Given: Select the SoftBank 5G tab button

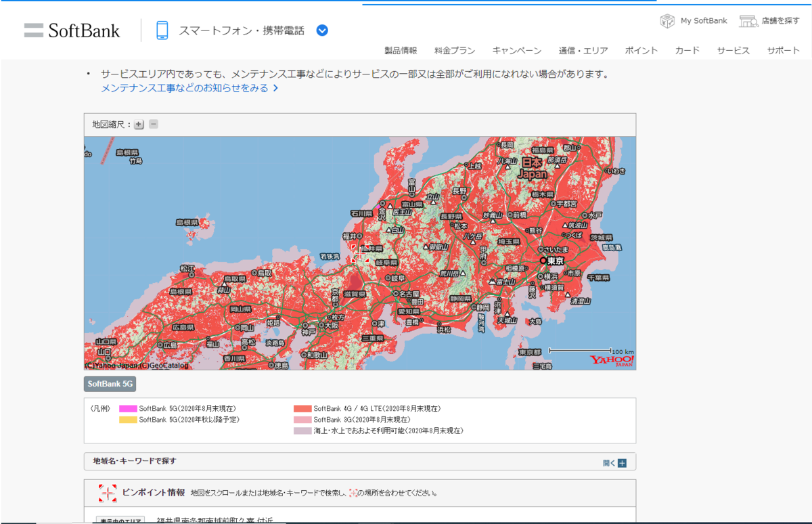Looking at the screenshot, I should (110, 384).
